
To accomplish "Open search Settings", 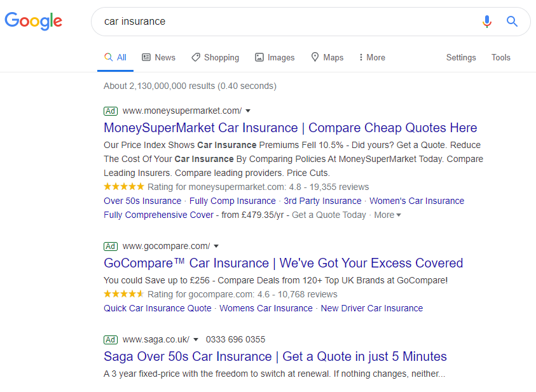I will tap(461, 57).
